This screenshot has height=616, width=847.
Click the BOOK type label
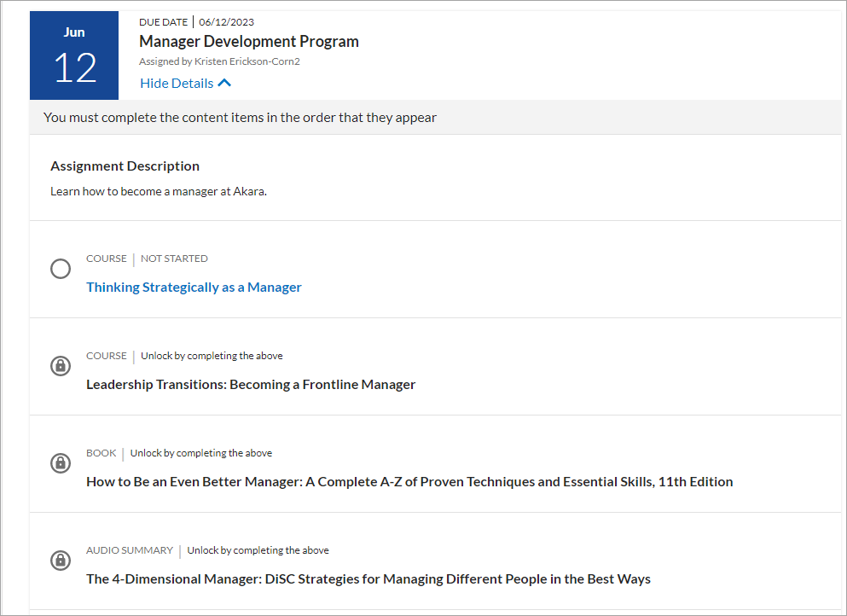tap(101, 453)
